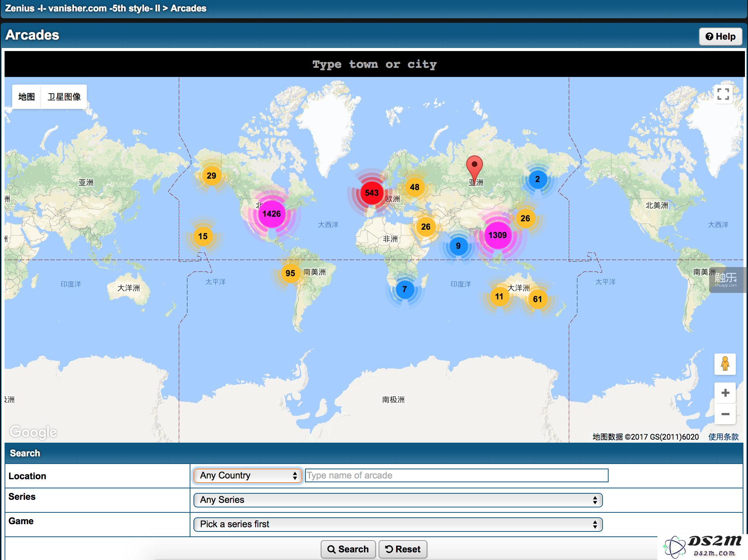Open the Any Series dropdown

click(398, 500)
